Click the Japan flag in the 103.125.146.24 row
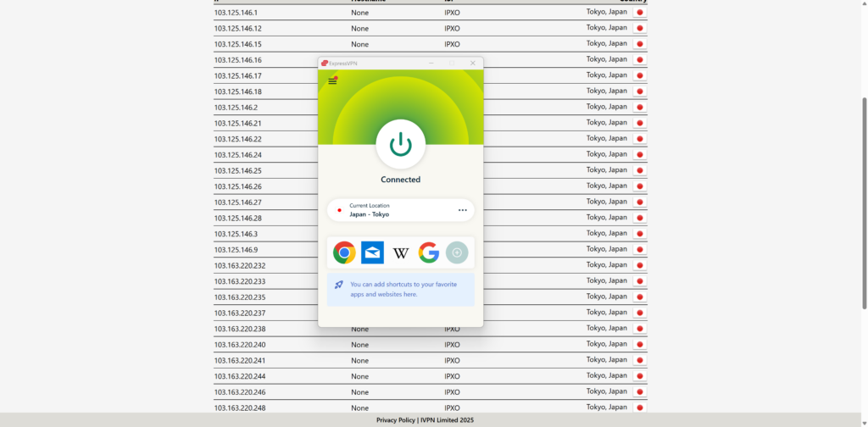 click(640, 155)
